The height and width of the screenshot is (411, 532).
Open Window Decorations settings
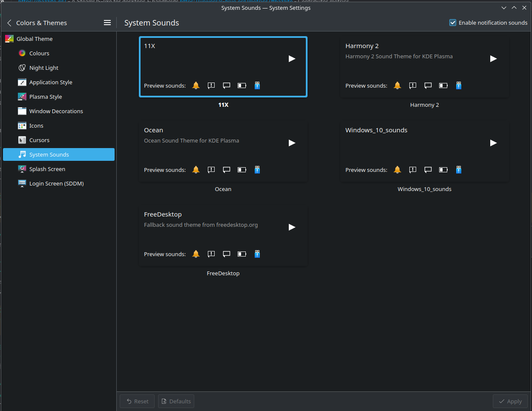pyautogui.click(x=56, y=111)
